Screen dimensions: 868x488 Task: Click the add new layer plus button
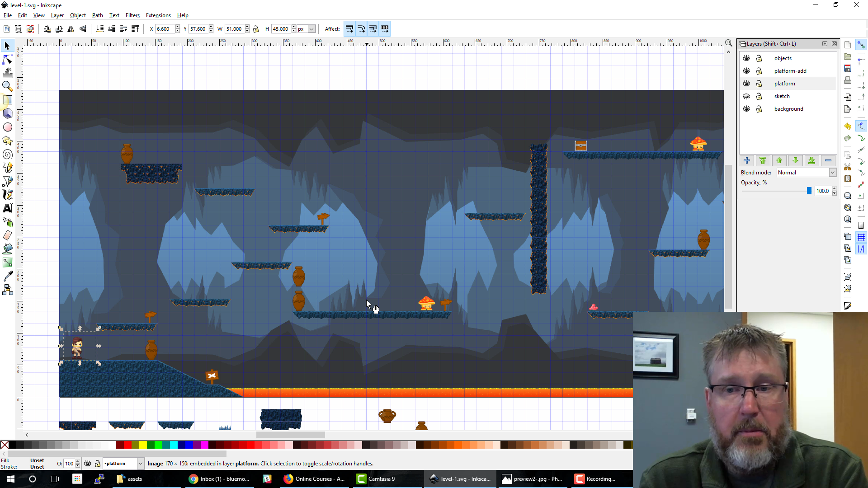point(746,160)
